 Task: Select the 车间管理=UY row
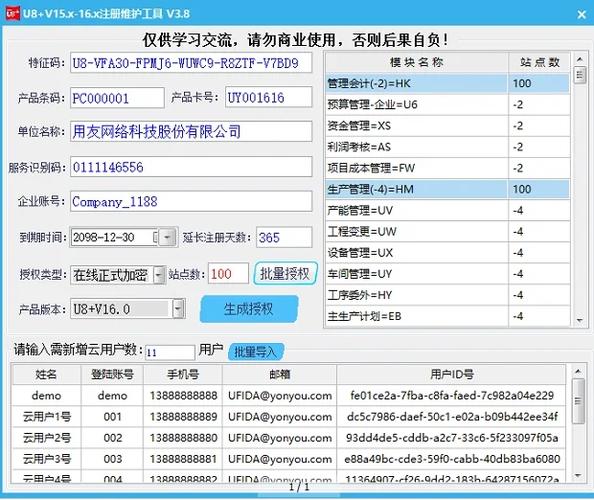447,274
